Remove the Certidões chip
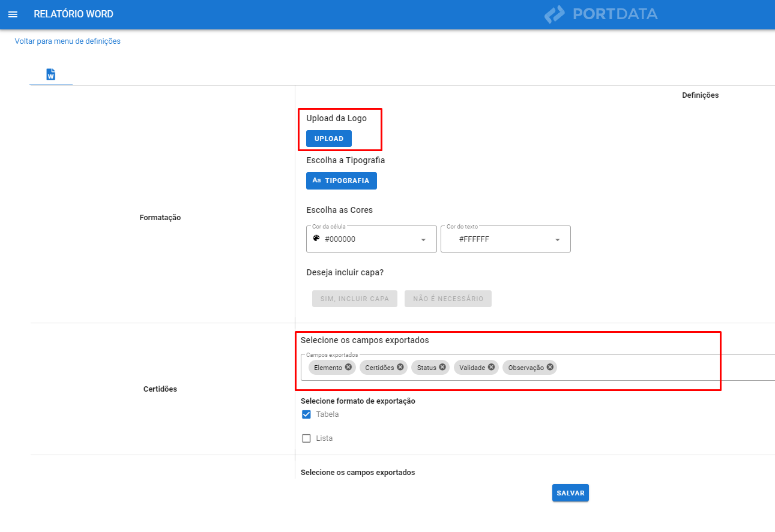 400,367
